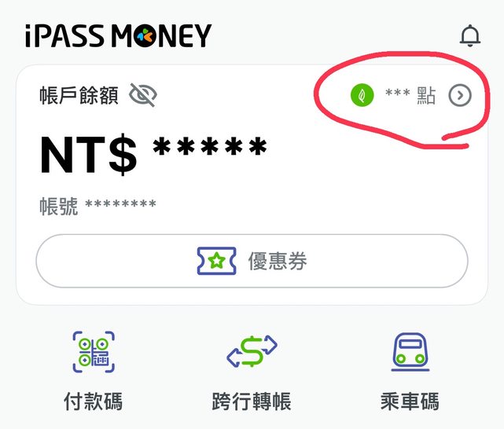The image size is (504, 429).
Task: Click the colorful O emblem in MONEY
Action: 145,35
